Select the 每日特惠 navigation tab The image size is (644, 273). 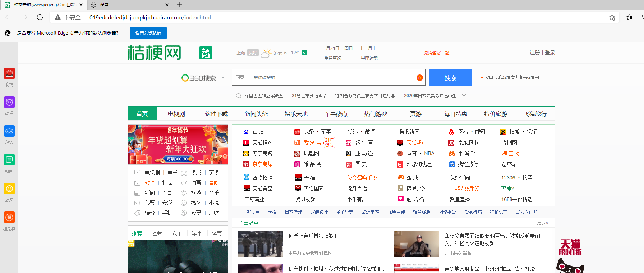pos(456,114)
